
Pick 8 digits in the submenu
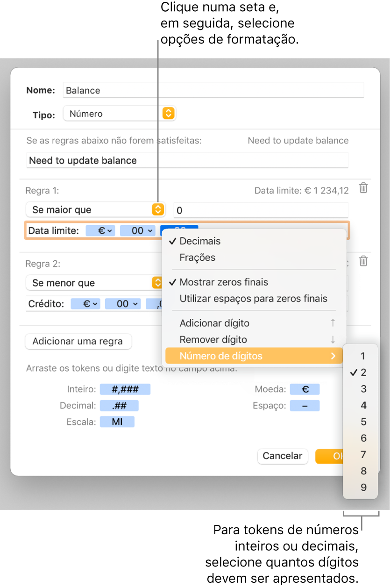(x=361, y=471)
